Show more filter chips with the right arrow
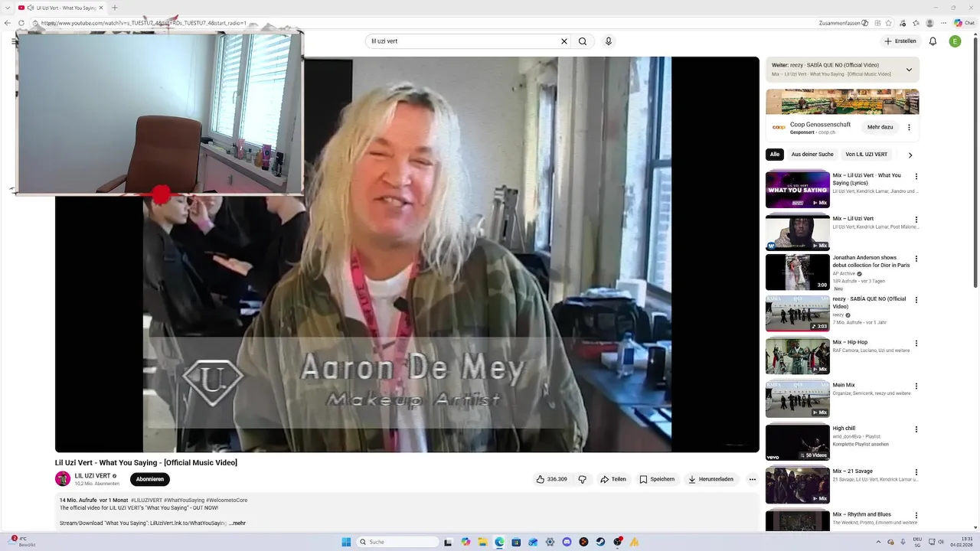980x551 pixels. (x=910, y=155)
